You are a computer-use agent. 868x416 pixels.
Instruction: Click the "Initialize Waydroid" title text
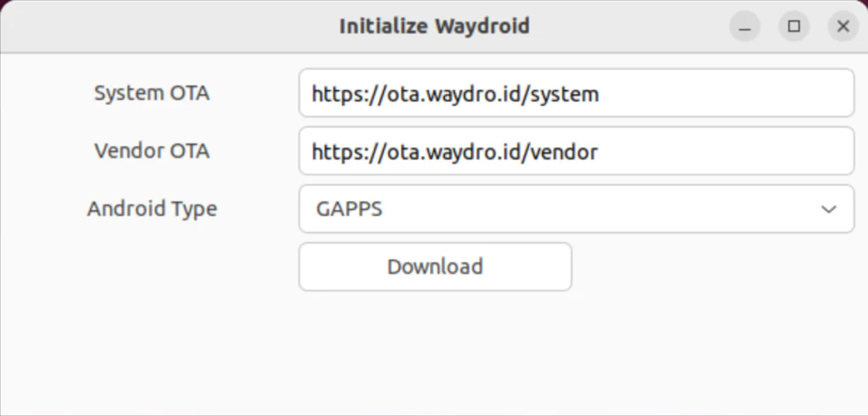(x=434, y=26)
